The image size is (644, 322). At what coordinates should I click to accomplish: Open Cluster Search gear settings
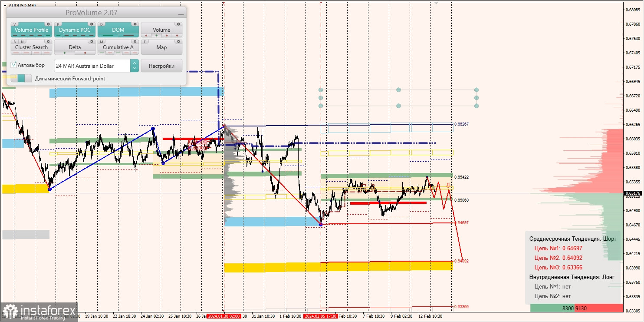[48, 42]
